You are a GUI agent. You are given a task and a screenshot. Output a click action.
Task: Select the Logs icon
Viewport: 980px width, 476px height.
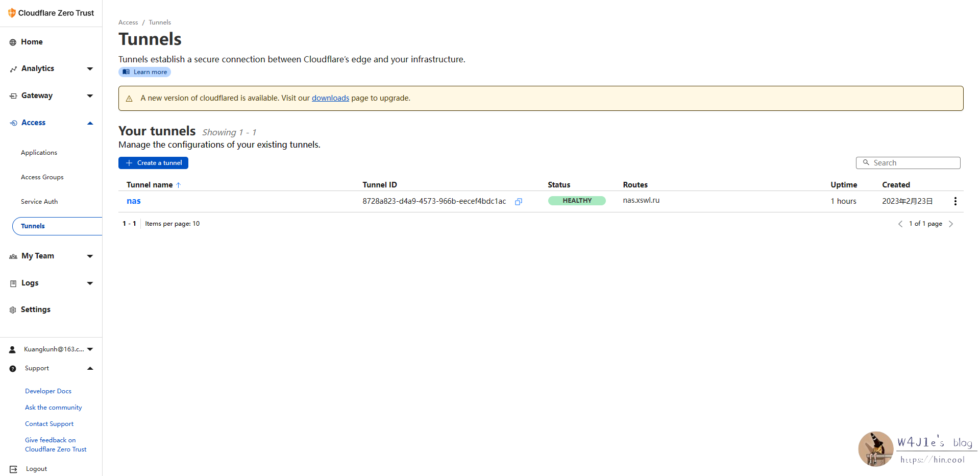12,283
